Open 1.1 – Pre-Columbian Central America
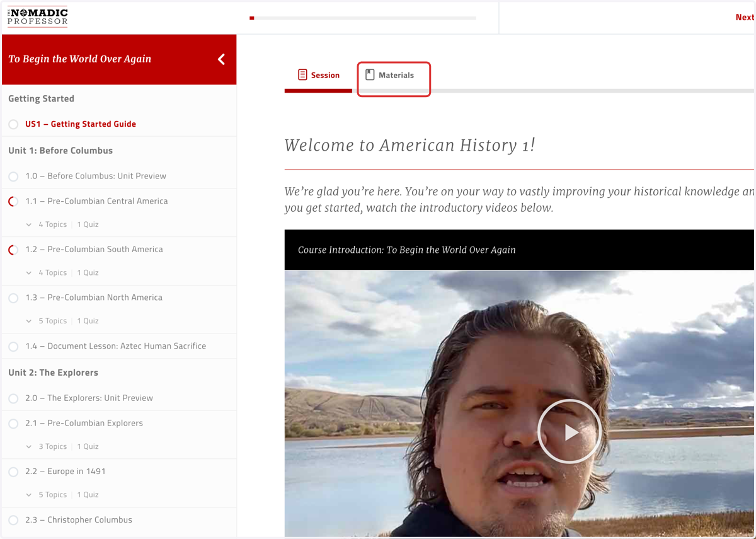Viewport: 756px width, 539px height. coord(96,201)
